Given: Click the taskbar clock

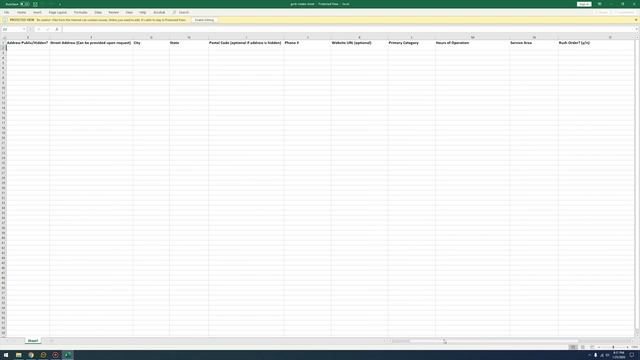Looking at the screenshot, I should (618, 355).
